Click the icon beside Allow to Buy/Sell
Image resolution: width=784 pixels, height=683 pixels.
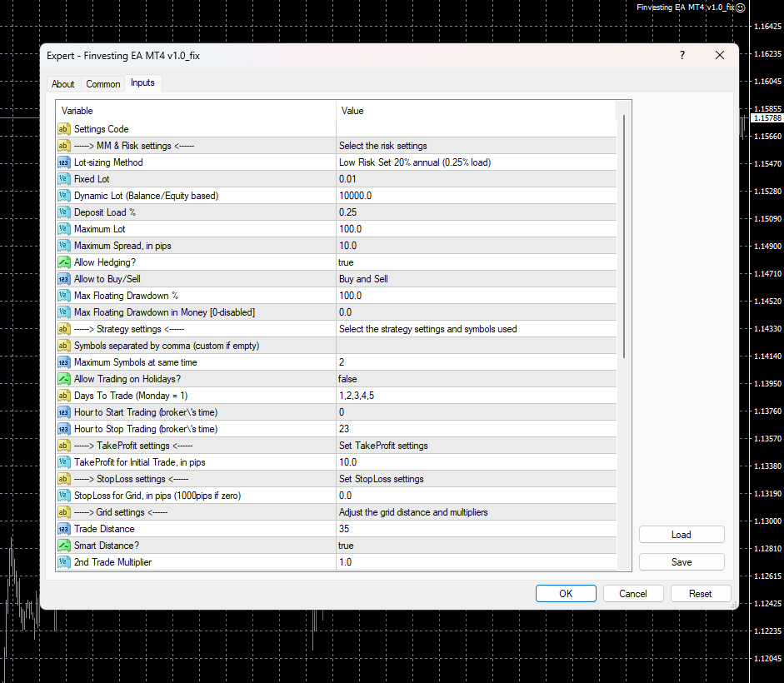(63, 279)
